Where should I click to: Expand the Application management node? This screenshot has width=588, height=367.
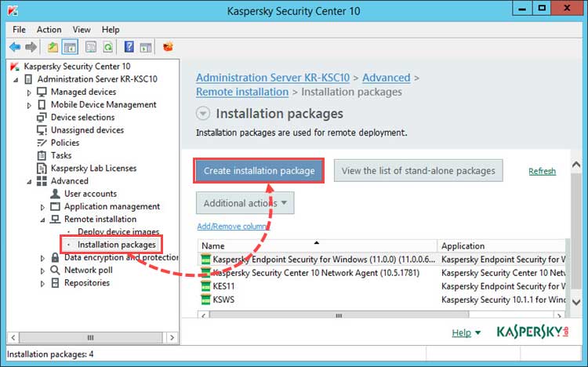click(43, 207)
